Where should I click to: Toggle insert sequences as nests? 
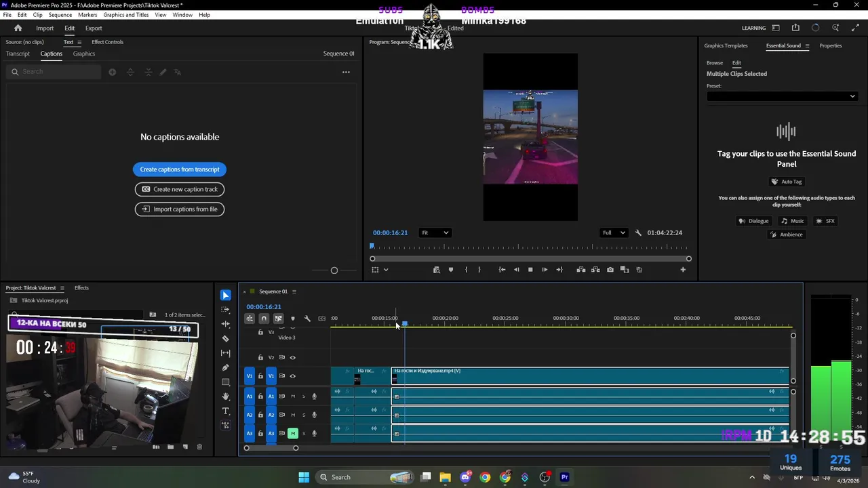pos(250,319)
